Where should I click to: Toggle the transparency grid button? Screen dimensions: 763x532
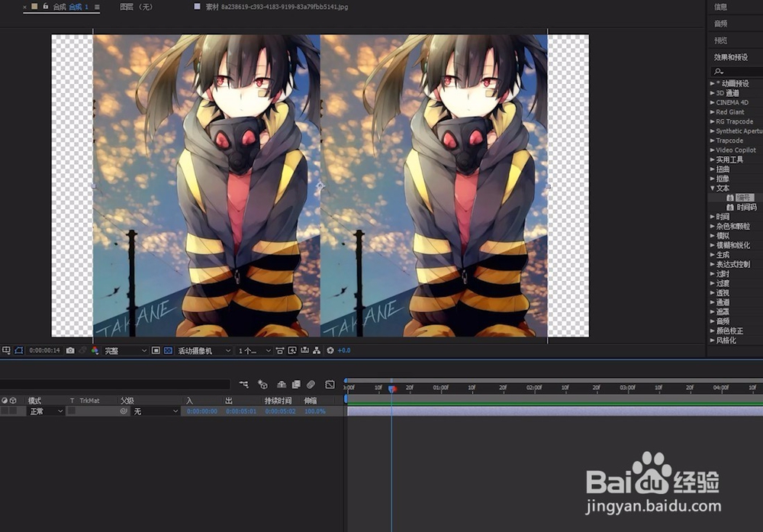point(168,350)
